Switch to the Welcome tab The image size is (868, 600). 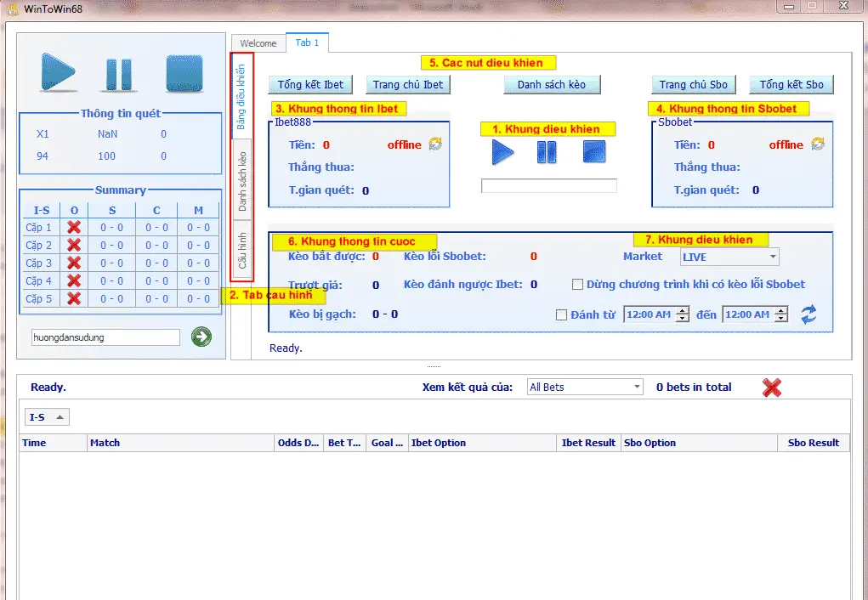coord(258,43)
